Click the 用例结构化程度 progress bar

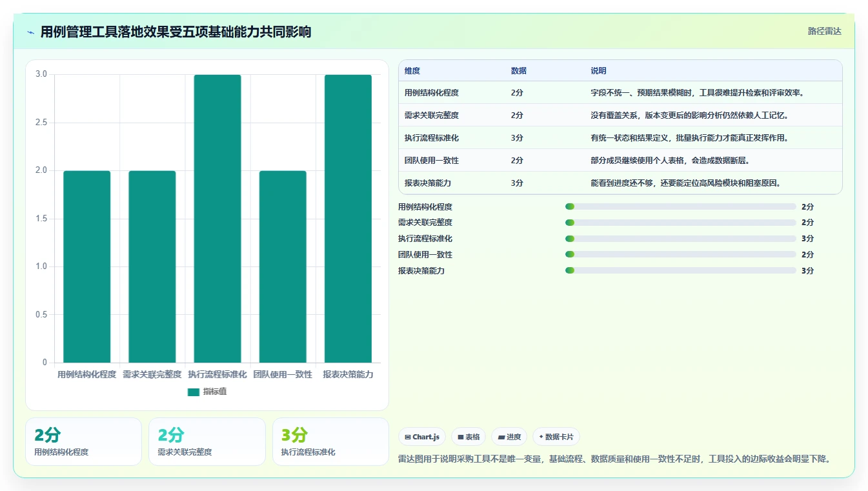click(x=681, y=206)
